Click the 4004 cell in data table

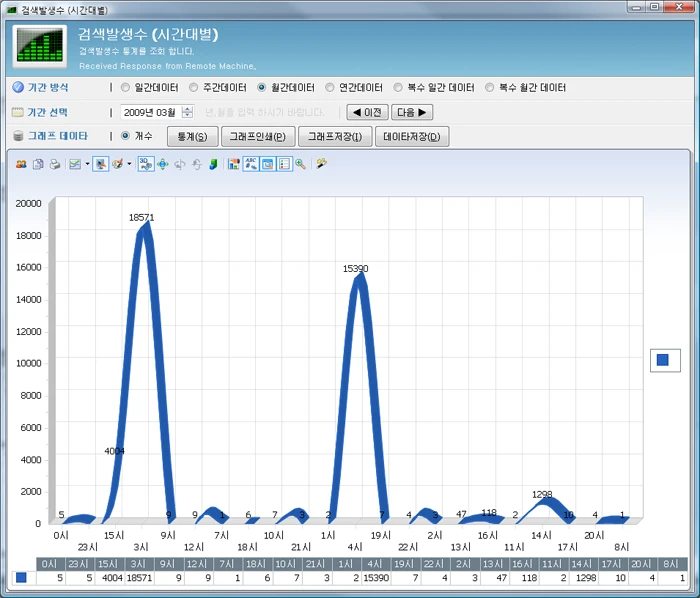click(110, 578)
